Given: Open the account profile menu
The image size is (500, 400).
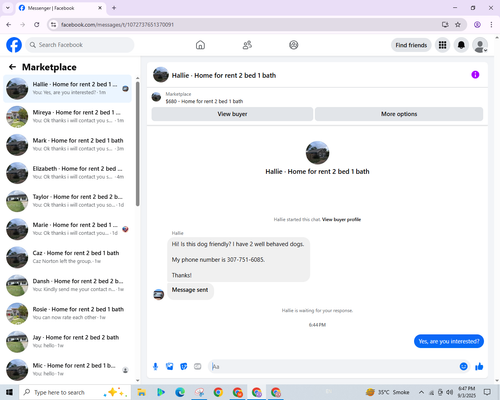Looking at the screenshot, I should click(480, 45).
